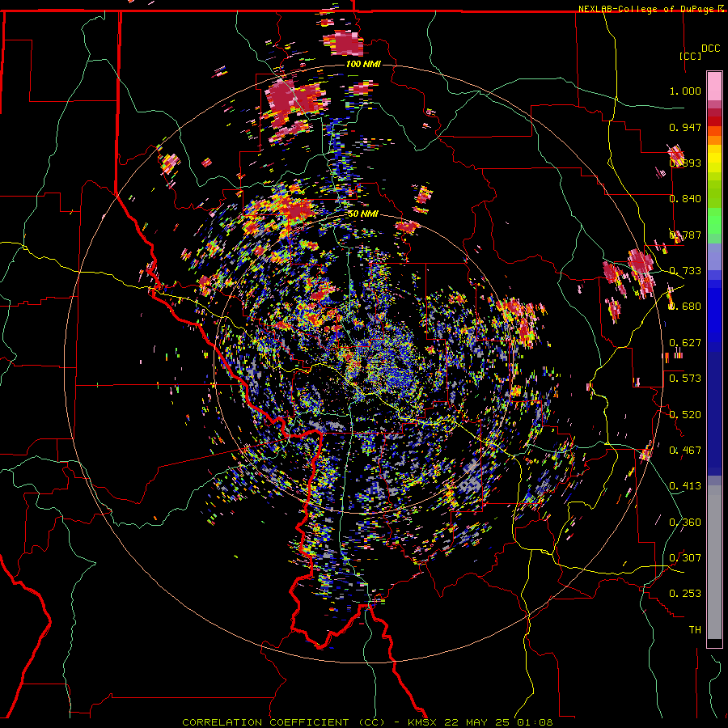Image resolution: width=728 pixels, height=728 pixels.
Task: Pick the light pink top color bar segment
Action: [x=714, y=86]
